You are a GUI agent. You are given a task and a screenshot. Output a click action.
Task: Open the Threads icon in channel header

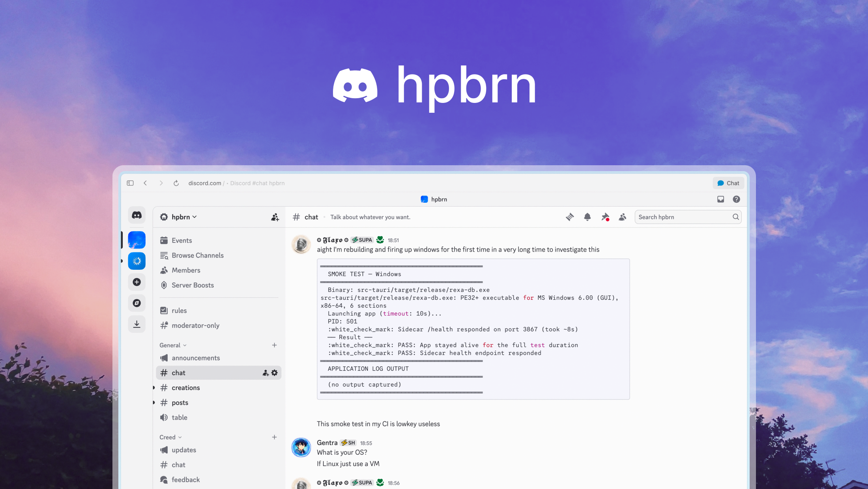[x=570, y=217]
